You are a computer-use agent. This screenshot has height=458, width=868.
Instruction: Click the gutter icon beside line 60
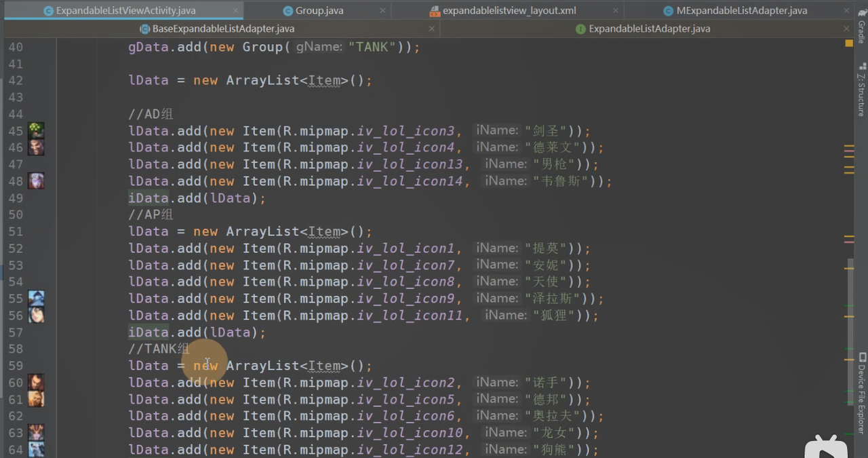click(x=36, y=383)
